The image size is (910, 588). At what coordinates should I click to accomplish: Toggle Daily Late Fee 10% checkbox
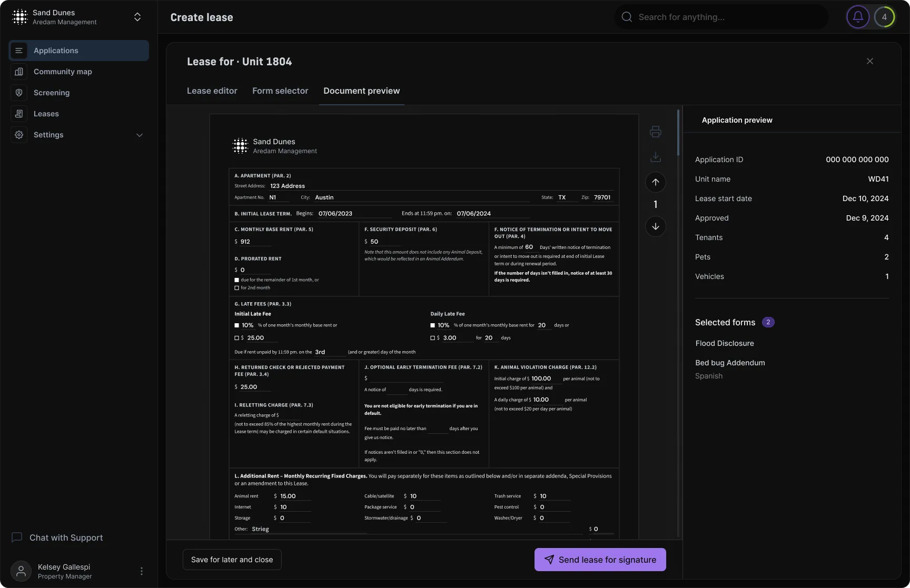pos(433,325)
